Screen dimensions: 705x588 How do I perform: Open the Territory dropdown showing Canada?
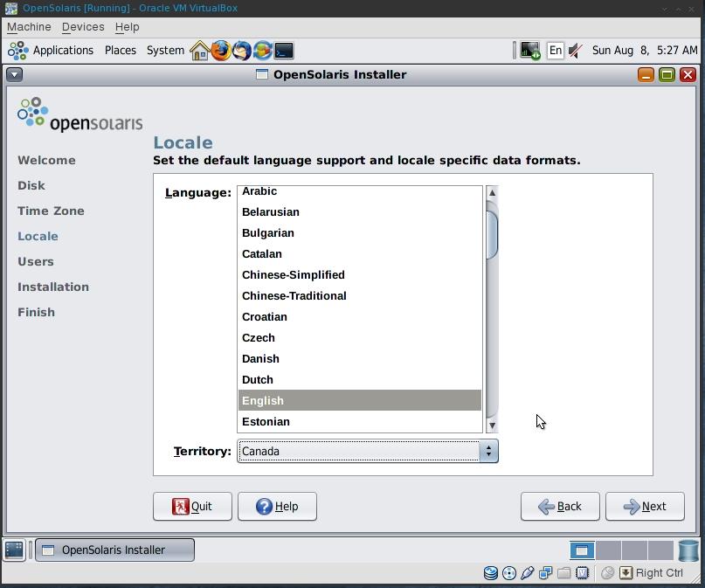tap(368, 451)
